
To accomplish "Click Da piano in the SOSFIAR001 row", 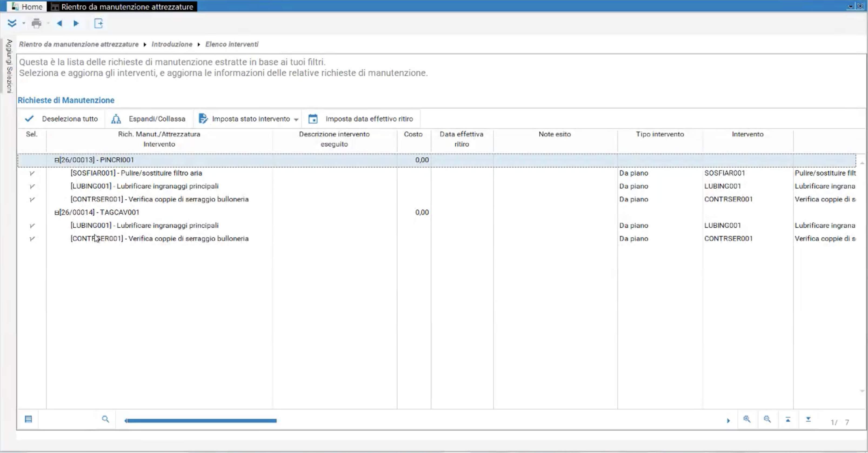I will tap(633, 173).
